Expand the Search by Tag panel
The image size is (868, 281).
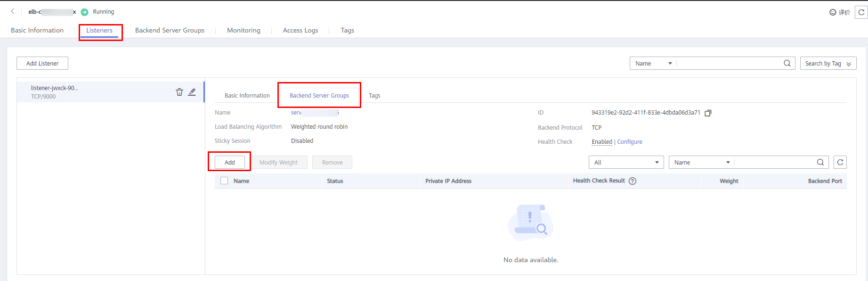pyautogui.click(x=828, y=64)
